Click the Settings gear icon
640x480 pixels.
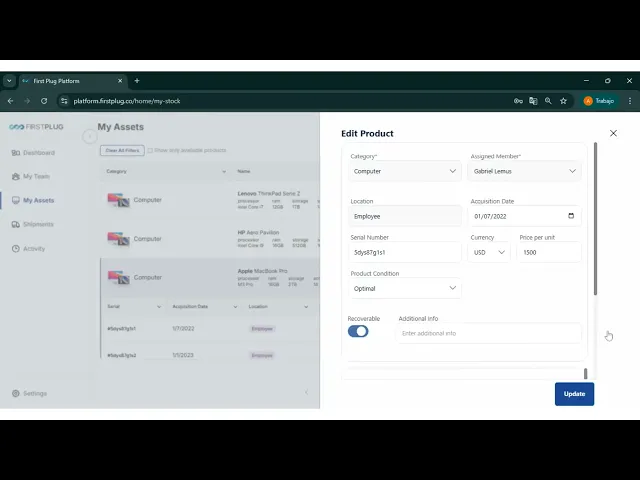click(x=16, y=393)
